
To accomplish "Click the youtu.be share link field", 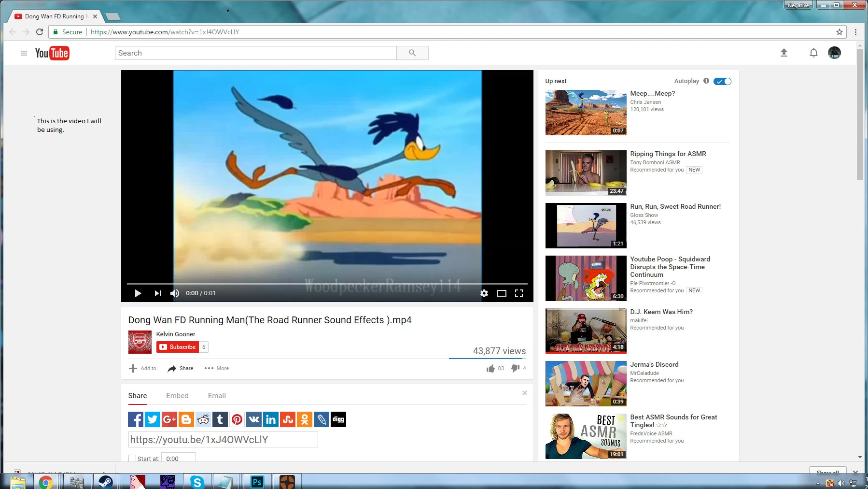I will click(x=223, y=440).
